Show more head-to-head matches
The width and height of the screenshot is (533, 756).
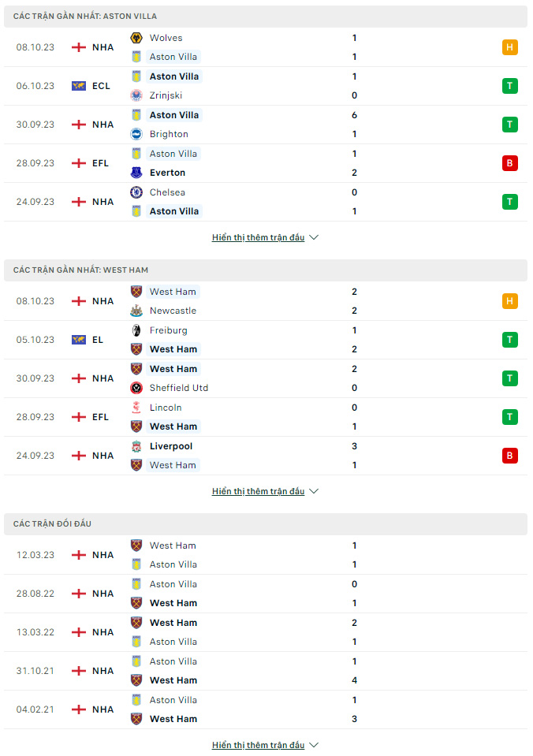(265, 745)
